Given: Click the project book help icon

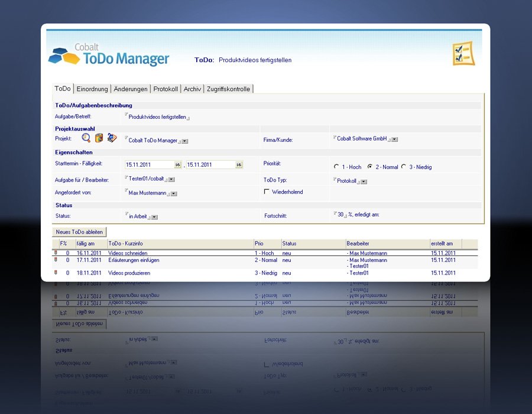Looking at the screenshot, I should [112, 137].
